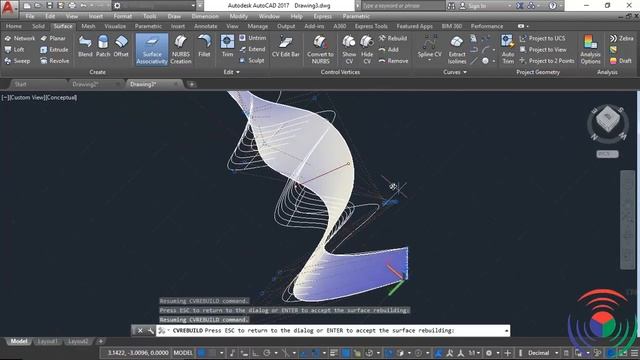Click the Blend surface tool

click(85, 46)
